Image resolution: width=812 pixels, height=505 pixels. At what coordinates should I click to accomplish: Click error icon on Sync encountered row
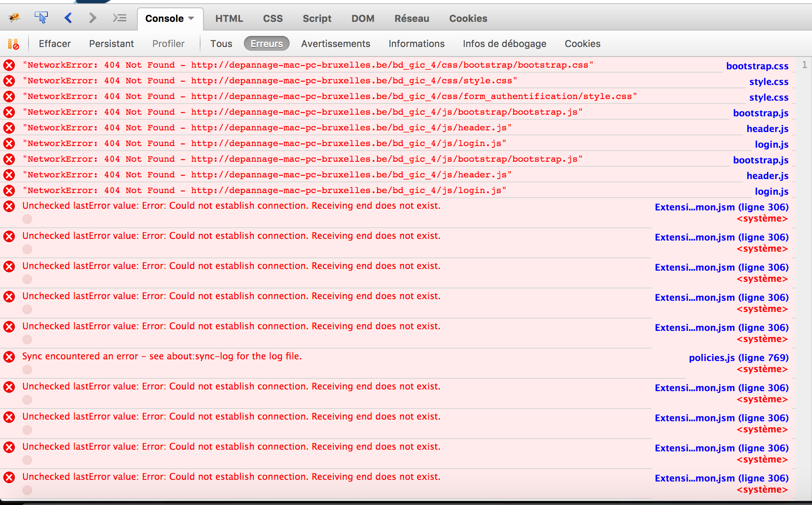[9, 357]
